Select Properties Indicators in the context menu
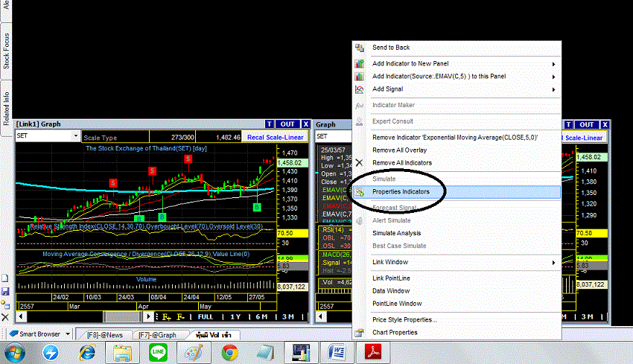 click(457, 192)
